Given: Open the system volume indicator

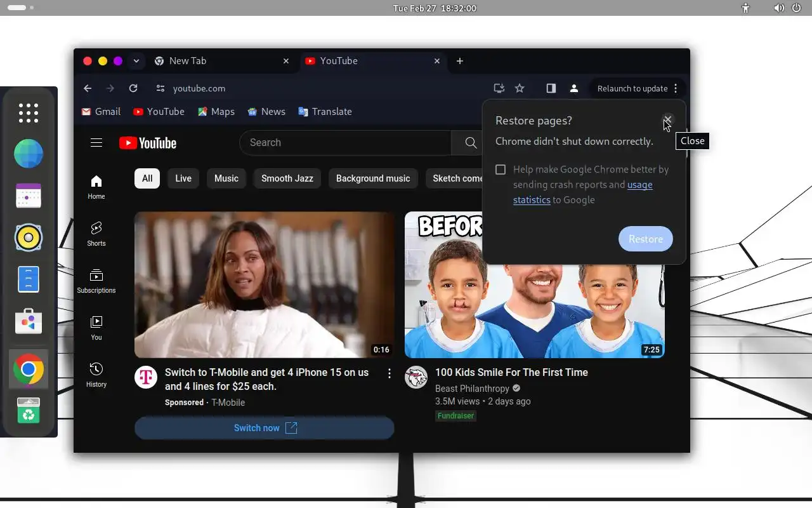Looking at the screenshot, I should click(x=779, y=8).
